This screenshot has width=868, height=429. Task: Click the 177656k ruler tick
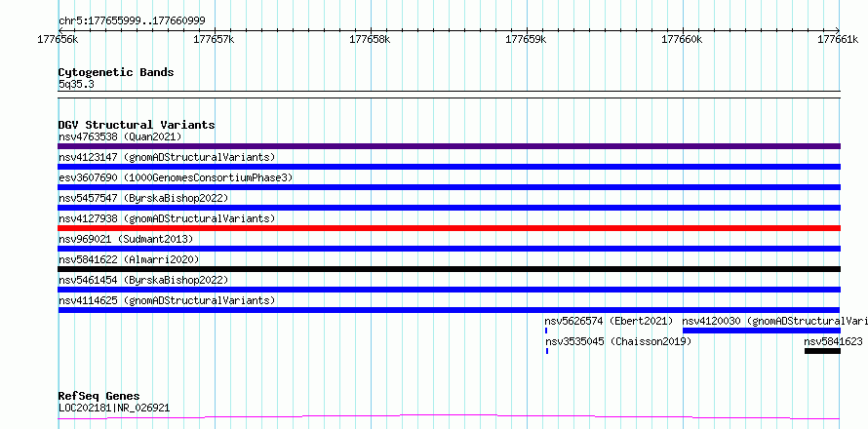[59, 39]
